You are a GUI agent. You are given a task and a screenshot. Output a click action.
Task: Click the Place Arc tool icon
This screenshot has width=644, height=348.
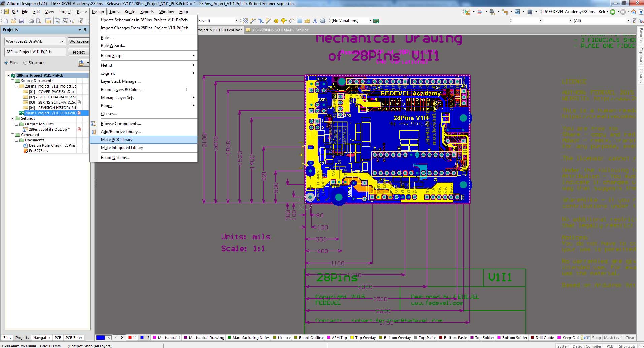[x=292, y=21]
